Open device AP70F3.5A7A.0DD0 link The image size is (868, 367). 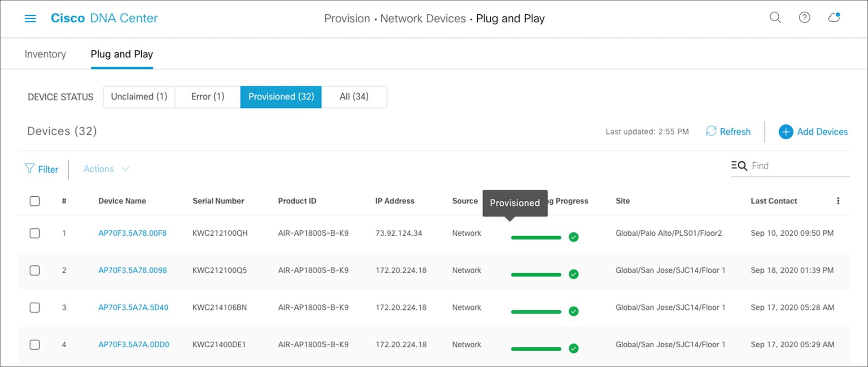(134, 345)
